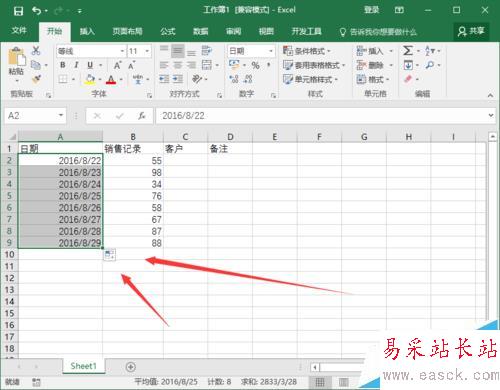The height and width of the screenshot is (390, 500).
Task: Switch to Normal view in the status bar
Action: (320, 382)
